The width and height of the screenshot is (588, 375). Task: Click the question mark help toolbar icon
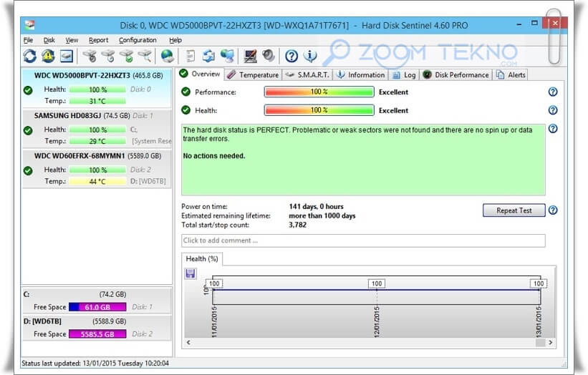[291, 57]
